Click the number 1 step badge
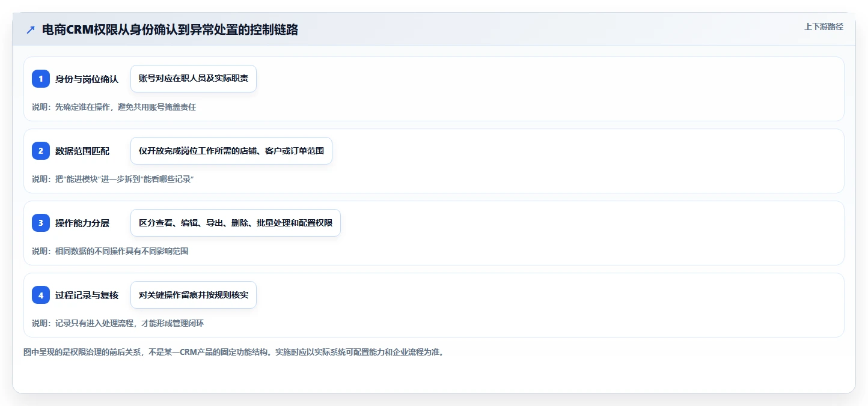 tap(41, 79)
